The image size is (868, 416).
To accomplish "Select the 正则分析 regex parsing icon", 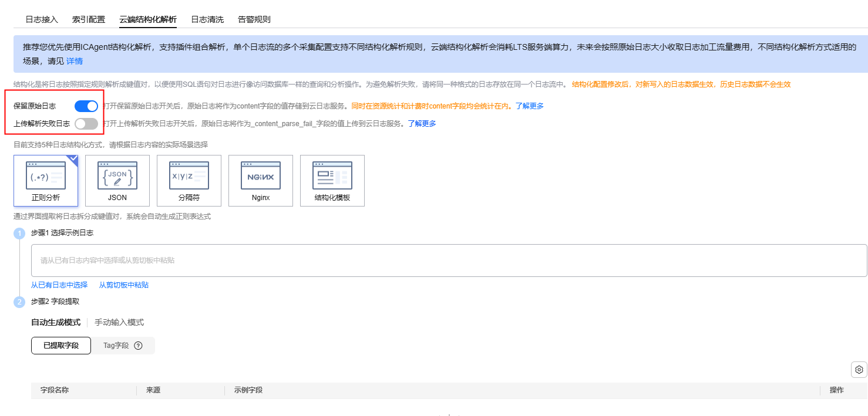I will [x=46, y=176].
